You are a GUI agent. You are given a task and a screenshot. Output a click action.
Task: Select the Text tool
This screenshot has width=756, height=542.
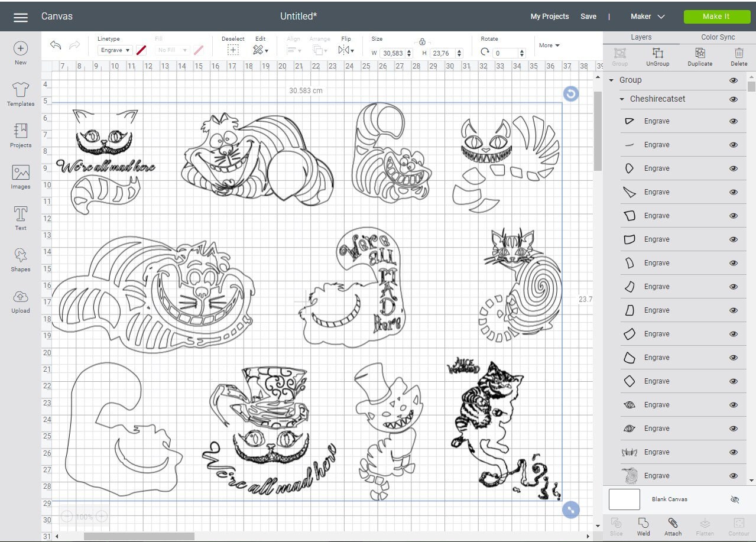tap(20, 218)
